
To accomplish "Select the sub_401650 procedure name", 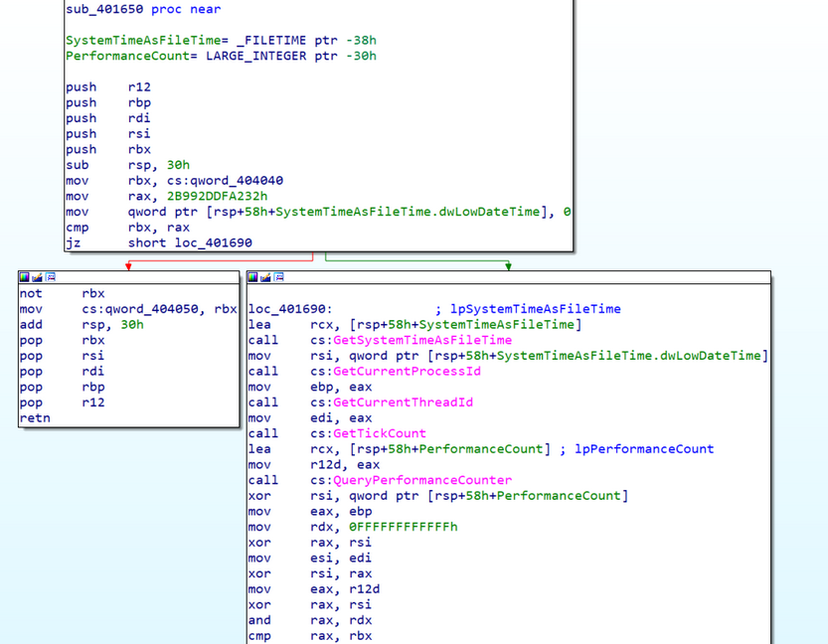I will click(104, 9).
